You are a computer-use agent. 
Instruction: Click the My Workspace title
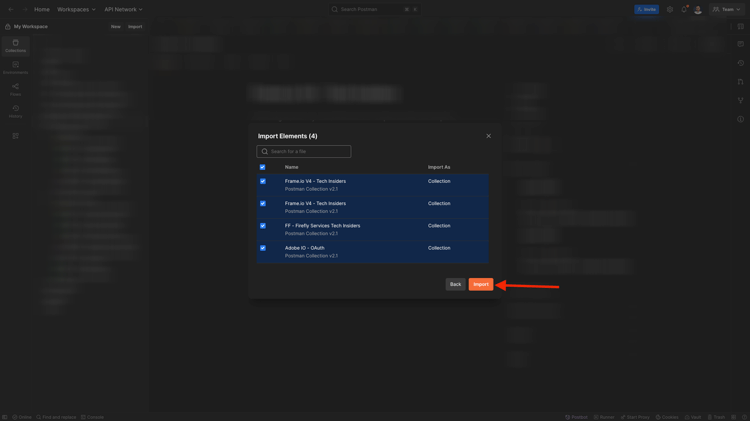(31, 27)
